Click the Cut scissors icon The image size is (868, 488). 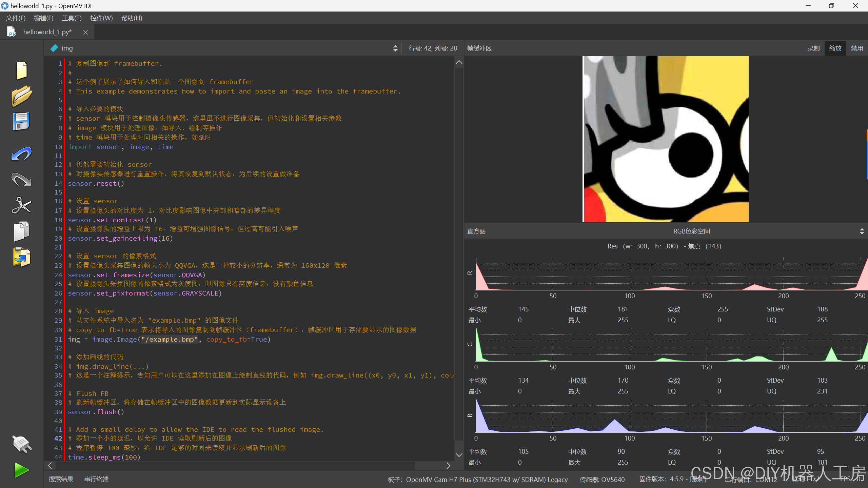click(x=22, y=205)
